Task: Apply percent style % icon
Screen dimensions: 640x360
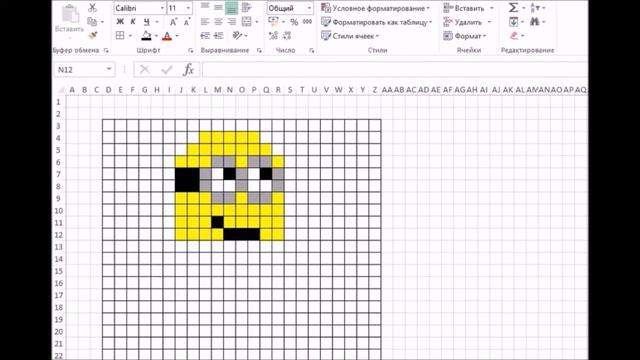Action: pyautogui.click(x=294, y=22)
